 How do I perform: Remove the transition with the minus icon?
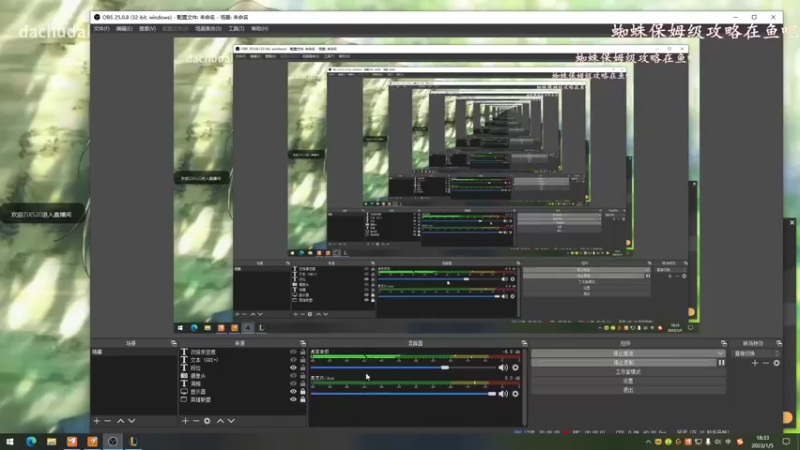766,363
